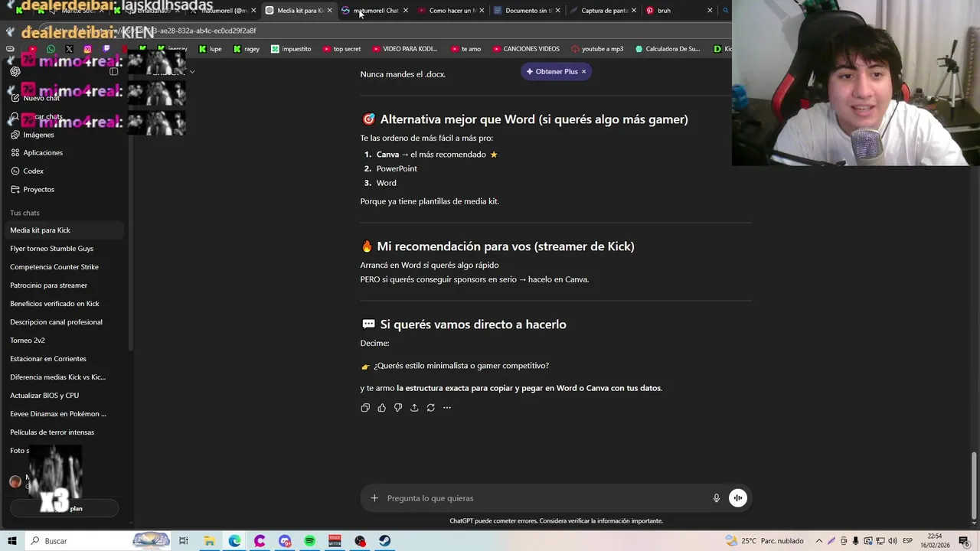Open the model selector dropdown
Image resolution: width=980 pixels, height=551 pixels.
click(191, 72)
